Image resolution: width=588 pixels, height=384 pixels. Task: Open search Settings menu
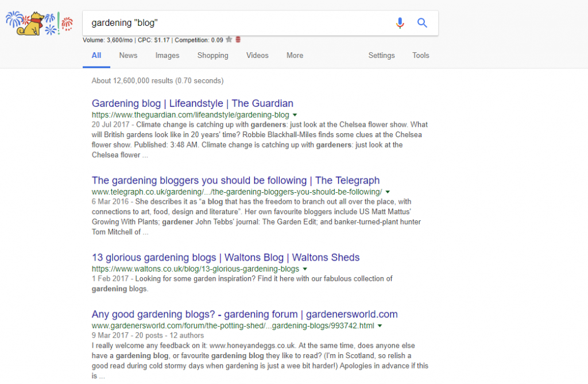coord(381,56)
